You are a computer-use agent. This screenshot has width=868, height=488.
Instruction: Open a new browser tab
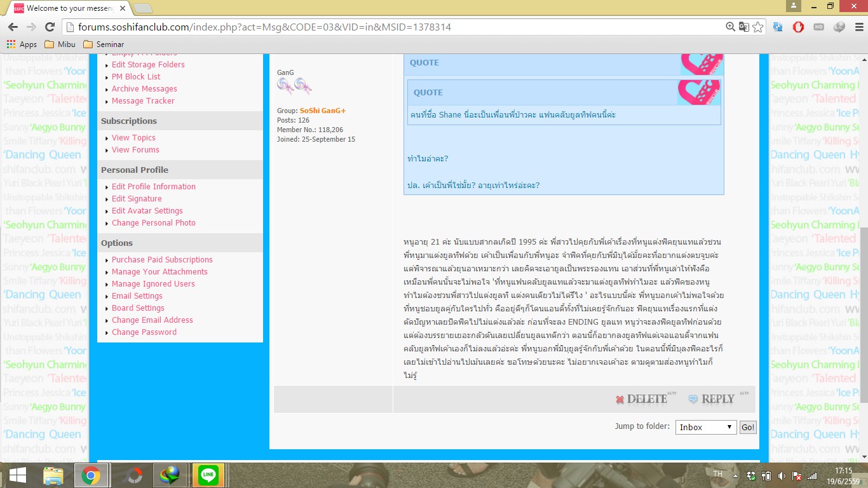pyautogui.click(x=144, y=8)
